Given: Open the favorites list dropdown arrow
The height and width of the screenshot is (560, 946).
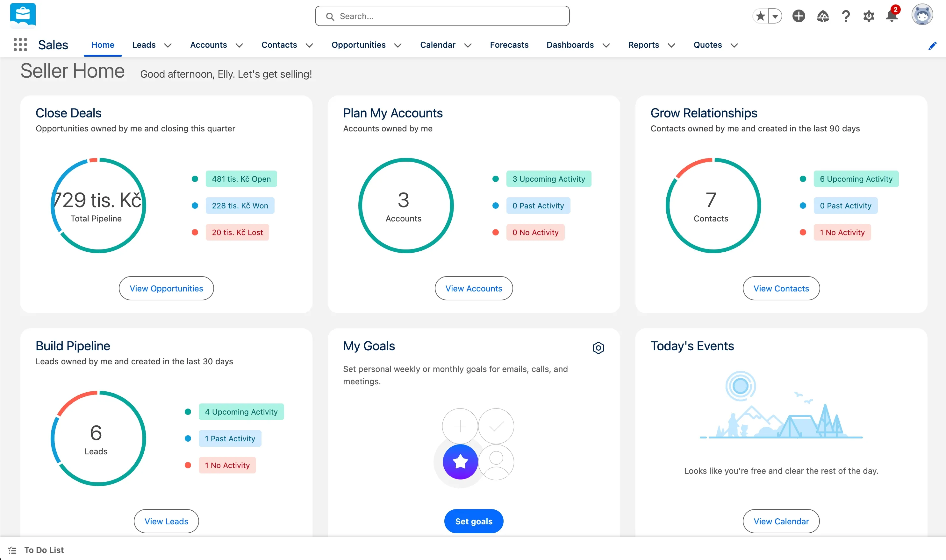Looking at the screenshot, I should click(775, 16).
